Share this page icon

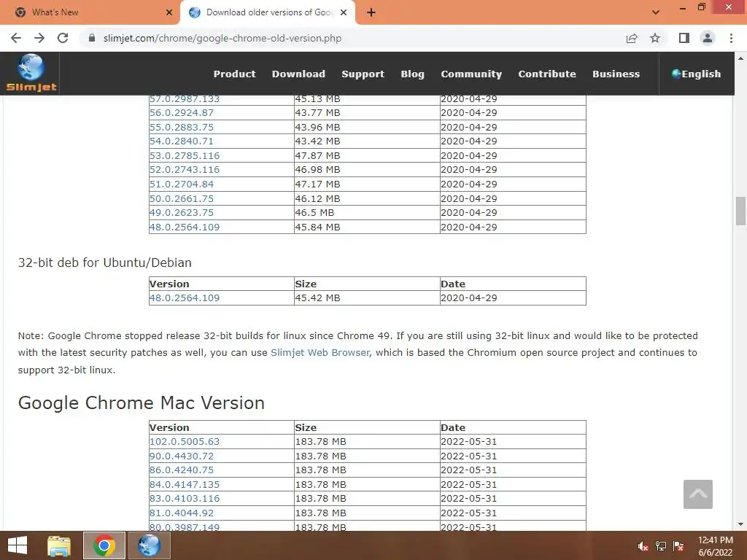(x=632, y=38)
